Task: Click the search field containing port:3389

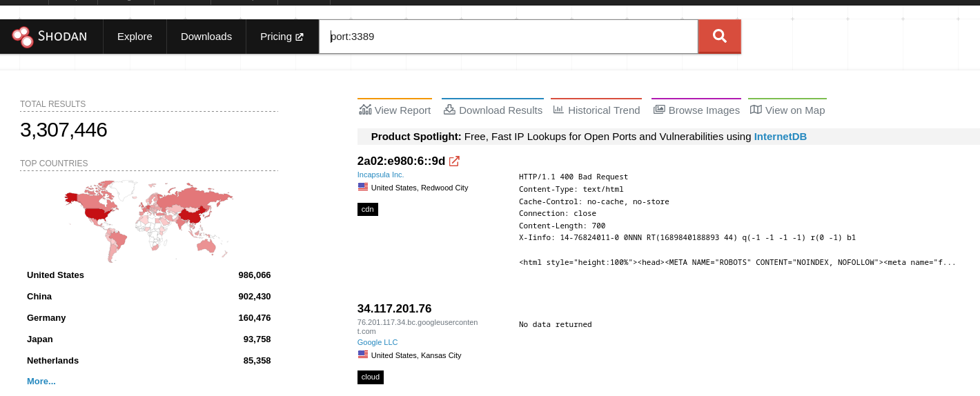Action: click(508, 37)
